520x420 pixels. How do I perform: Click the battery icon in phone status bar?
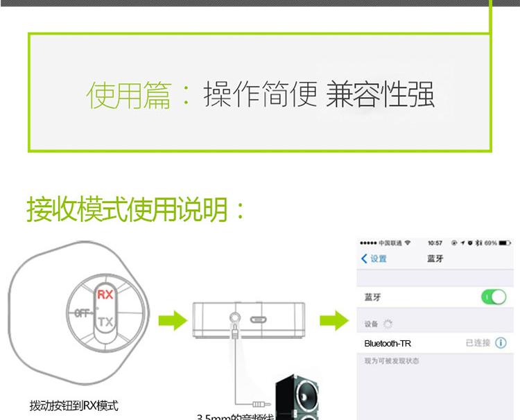coord(505,243)
